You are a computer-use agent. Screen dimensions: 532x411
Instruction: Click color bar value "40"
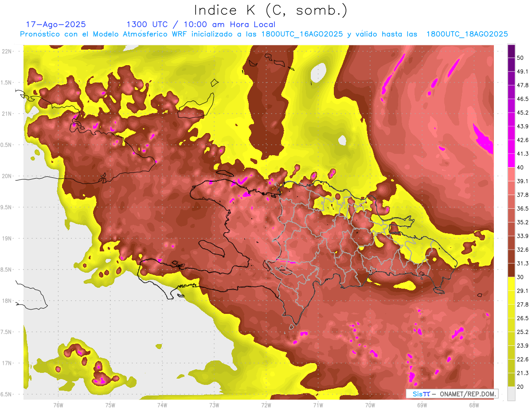tap(520, 168)
